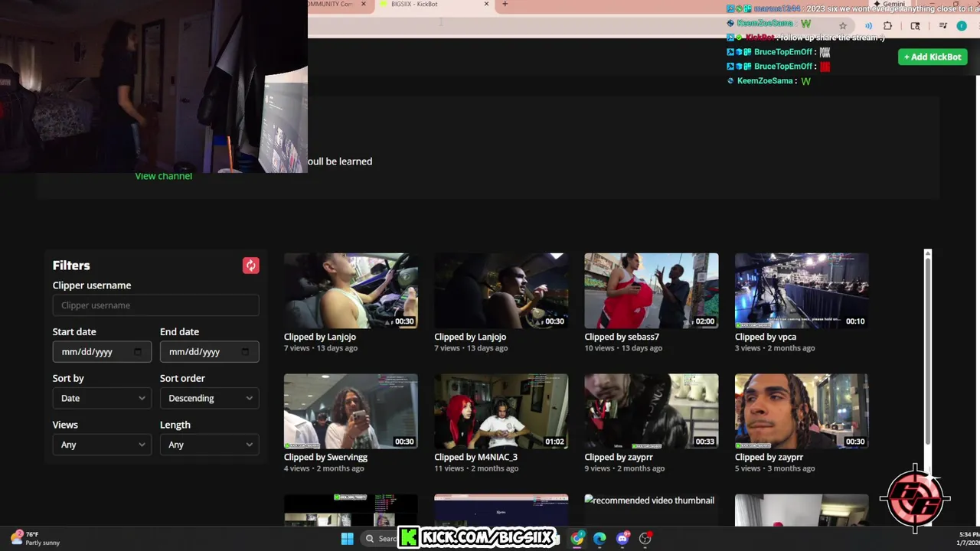Click '9 views • 2 months ago' text

(x=624, y=468)
